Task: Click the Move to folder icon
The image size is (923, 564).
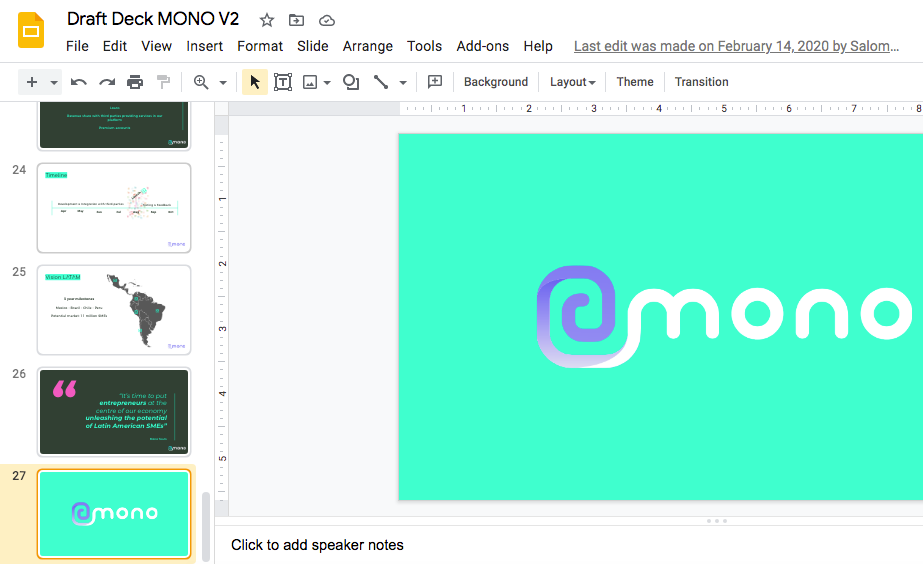Action: coord(296,21)
